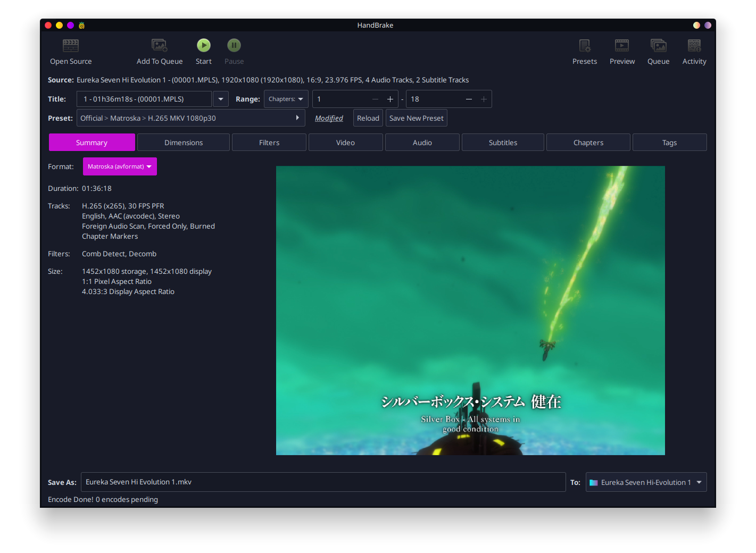Click Save New Preset
The width and height of the screenshot is (756, 553).
[x=416, y=118]
